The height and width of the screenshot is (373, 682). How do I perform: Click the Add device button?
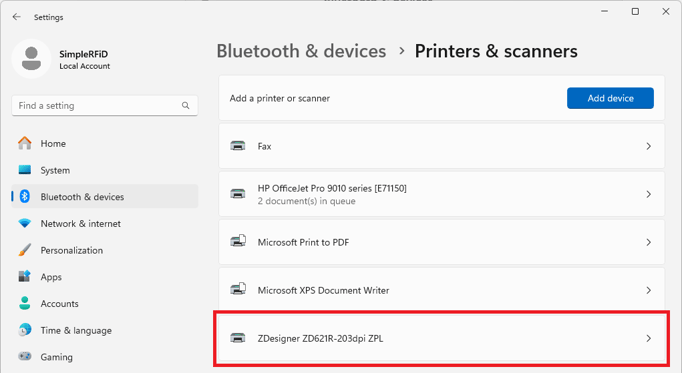610,98
